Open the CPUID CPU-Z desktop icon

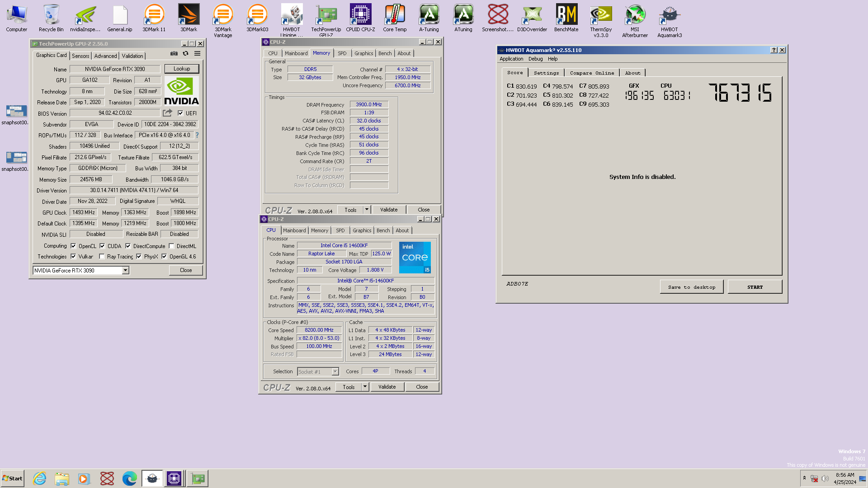point(360,18)
